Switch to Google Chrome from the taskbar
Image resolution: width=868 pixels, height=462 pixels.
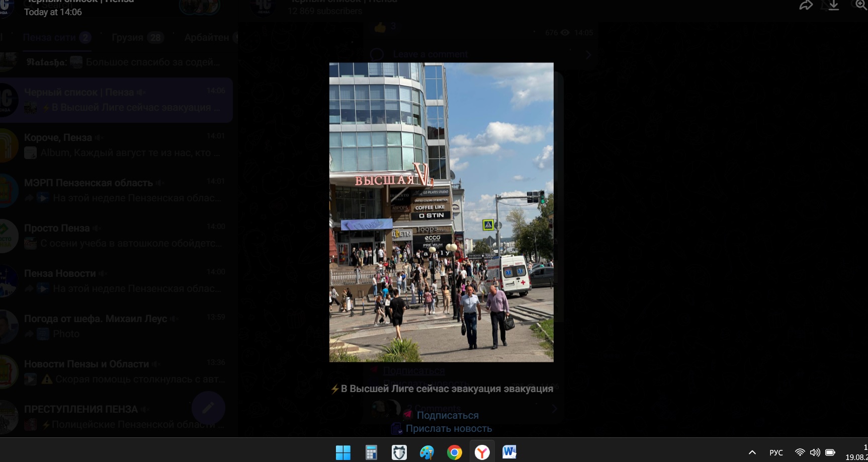[x=454, y=452]
